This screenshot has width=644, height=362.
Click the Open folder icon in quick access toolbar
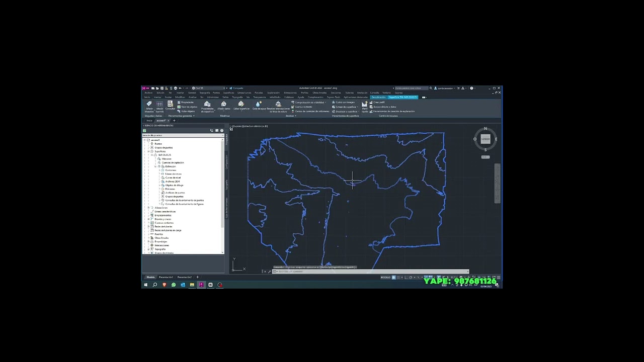[x=157, y=88]
